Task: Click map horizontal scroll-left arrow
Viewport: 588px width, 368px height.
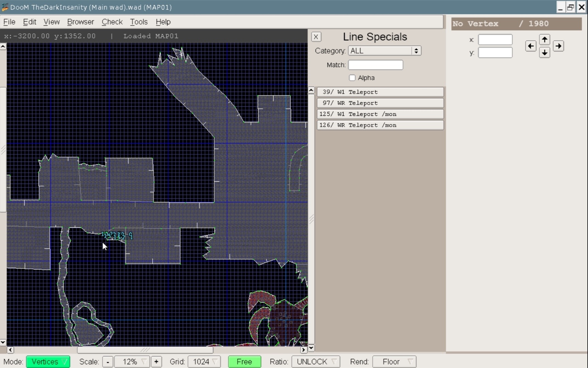Action: point(10,350)
